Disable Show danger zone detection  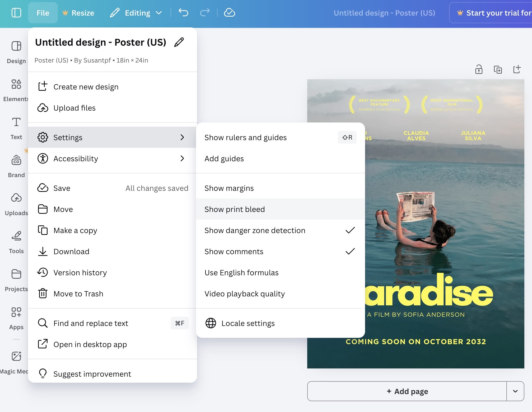pyautogui.click(x=281, y=230)
